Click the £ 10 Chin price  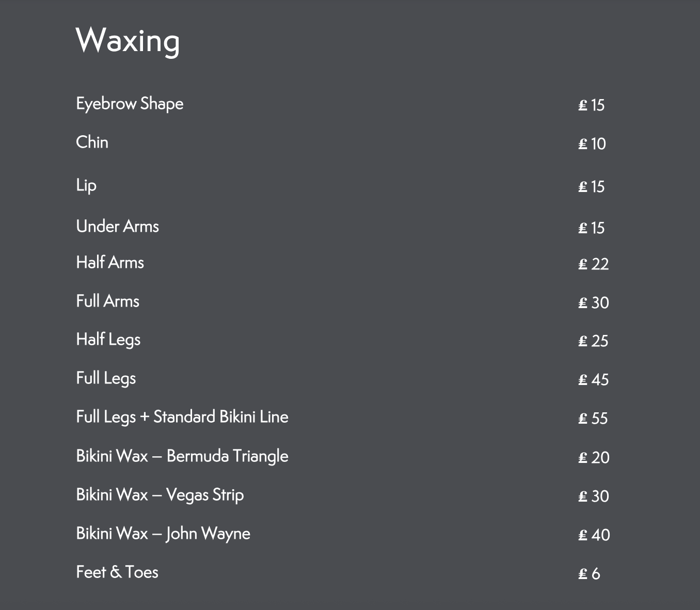[592, 144]
